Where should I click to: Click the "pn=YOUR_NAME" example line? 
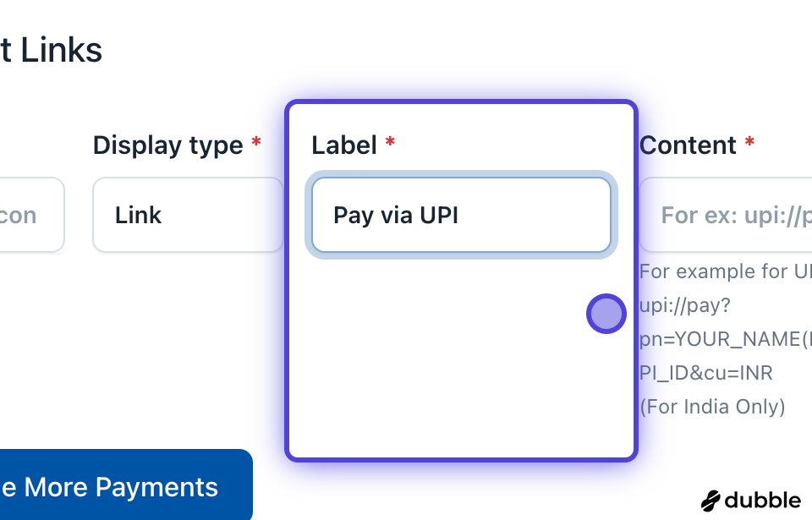724,339
